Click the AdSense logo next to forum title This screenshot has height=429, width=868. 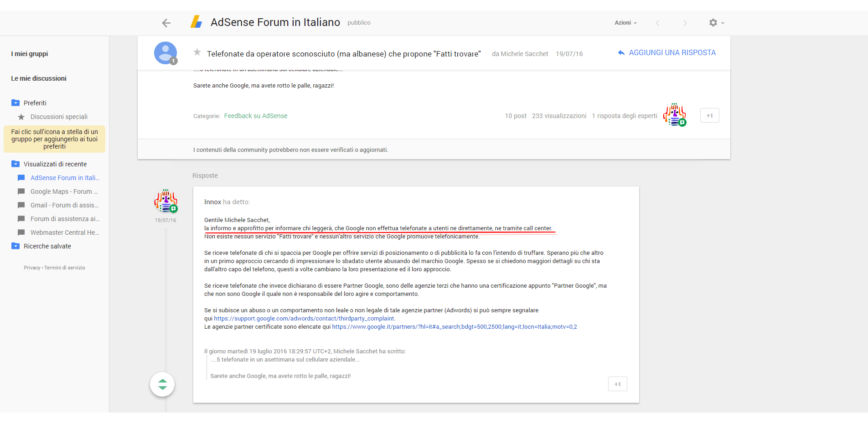196,21
